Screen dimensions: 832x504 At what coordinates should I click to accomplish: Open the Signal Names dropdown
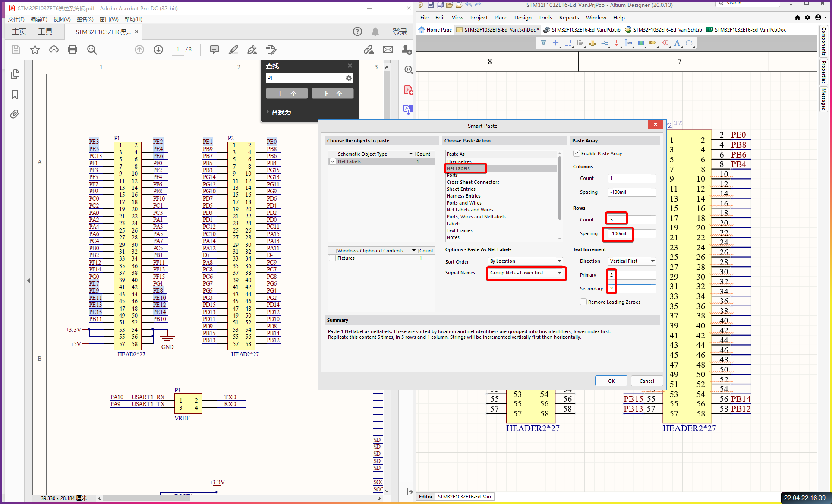[560, 273]
